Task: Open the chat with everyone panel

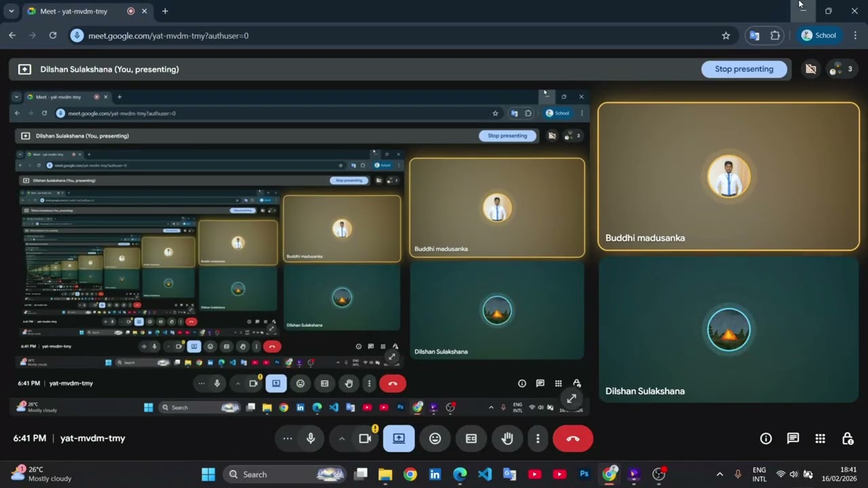Action: [793, 439]
